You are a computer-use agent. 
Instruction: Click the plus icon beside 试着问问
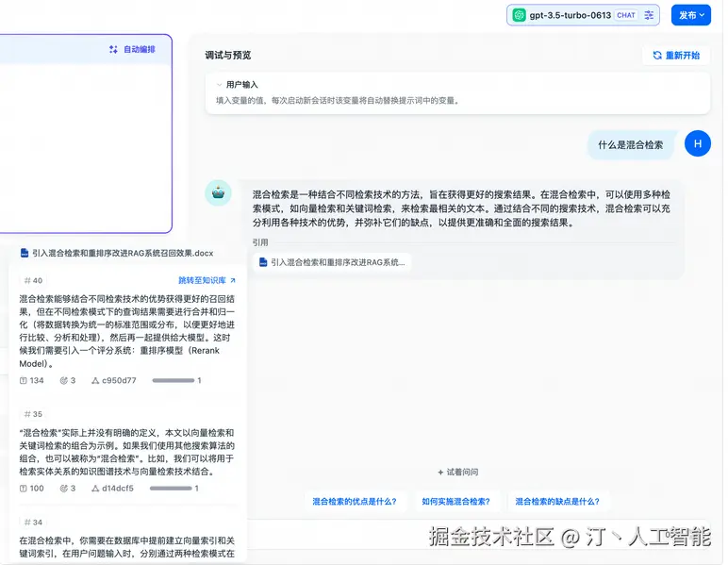click(x=440, y=473)
